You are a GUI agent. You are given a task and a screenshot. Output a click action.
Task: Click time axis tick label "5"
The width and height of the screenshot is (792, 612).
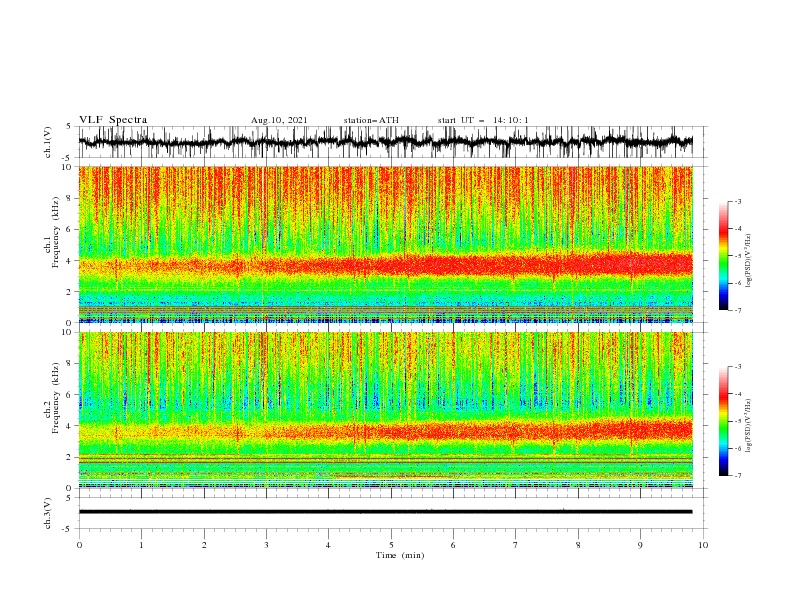click(x=391, y=545)
